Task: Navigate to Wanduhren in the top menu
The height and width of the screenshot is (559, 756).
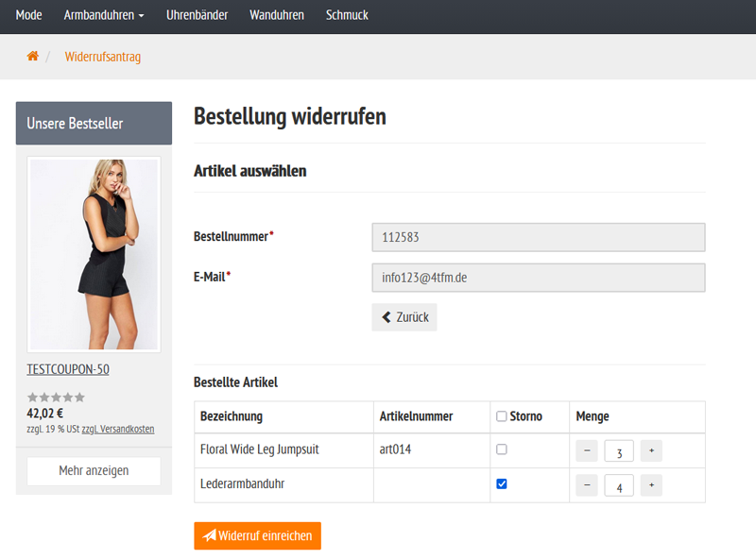Action: coord(276,15)
